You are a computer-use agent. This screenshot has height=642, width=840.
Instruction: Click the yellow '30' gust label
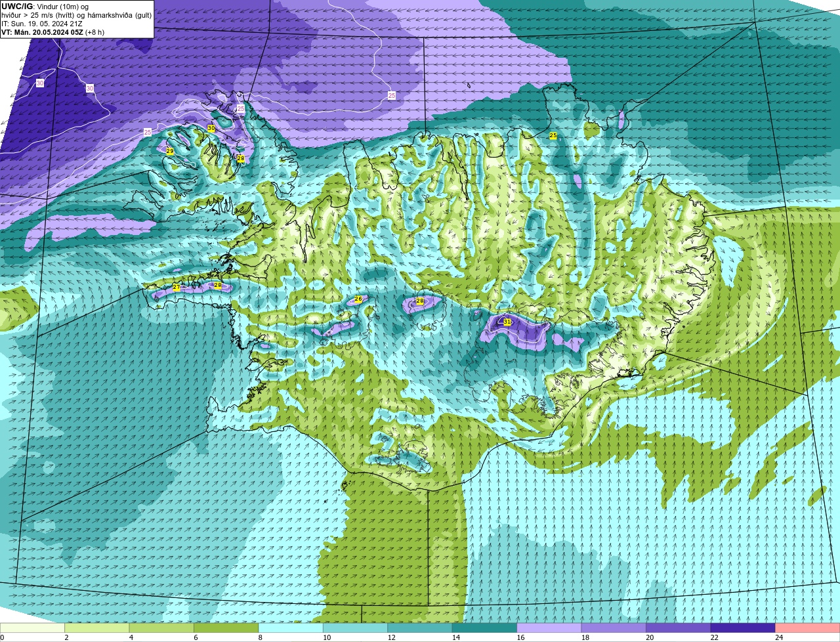tap(211, 128)
